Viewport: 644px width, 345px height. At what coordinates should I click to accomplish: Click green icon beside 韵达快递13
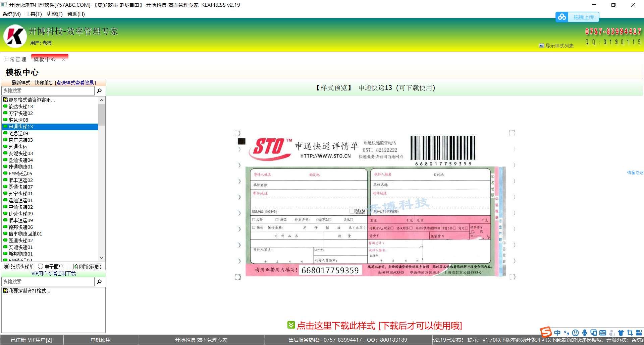pyautogui.click(x=5, y=106)
